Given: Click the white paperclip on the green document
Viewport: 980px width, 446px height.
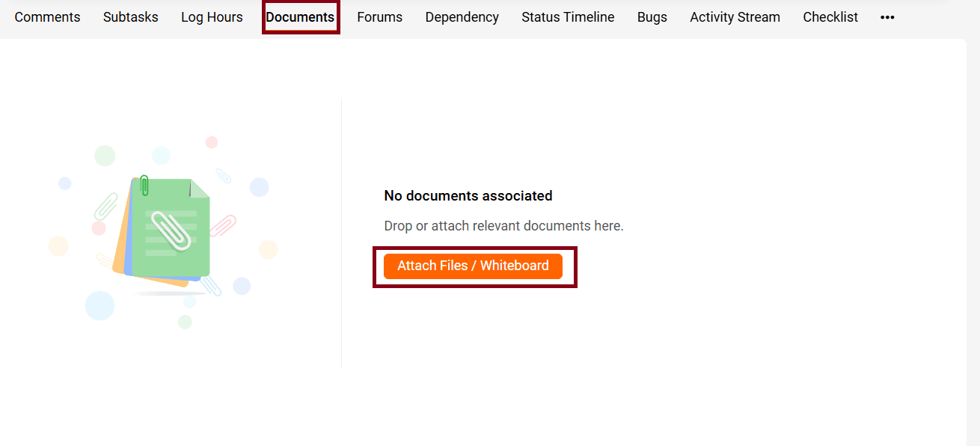Looking at the screenshot, I should click(x=171, y=229).
